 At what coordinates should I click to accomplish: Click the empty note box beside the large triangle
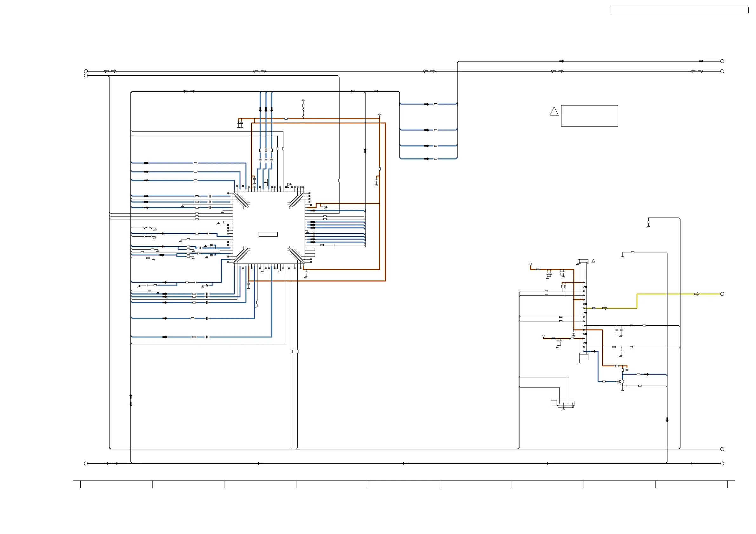(589, 116)
